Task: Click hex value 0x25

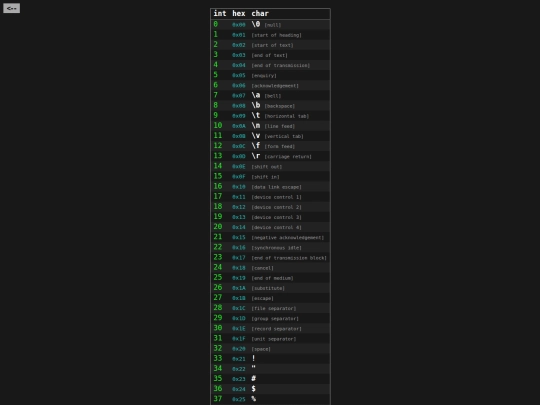Action: 239,399
